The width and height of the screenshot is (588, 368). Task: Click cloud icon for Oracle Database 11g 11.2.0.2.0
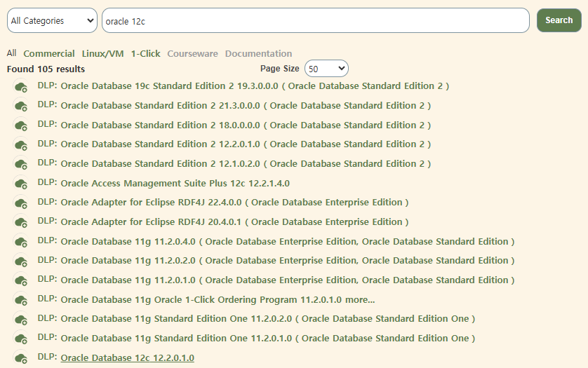click(x=21, y=261)
